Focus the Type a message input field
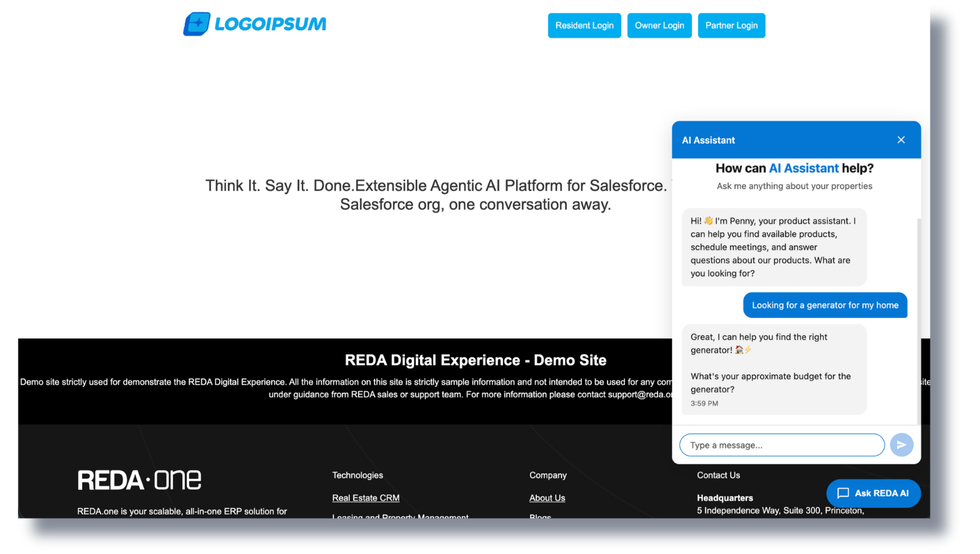Viewport: 980px width, 554px height. 781,445
